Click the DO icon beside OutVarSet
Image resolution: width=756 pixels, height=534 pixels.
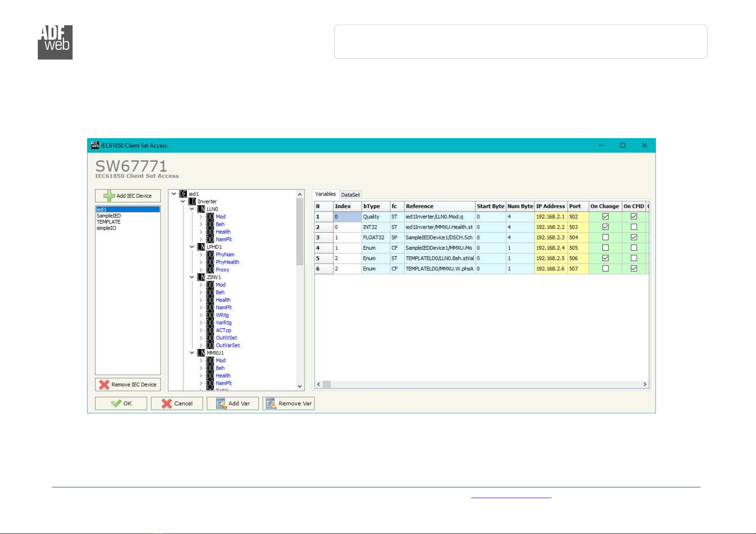tap(210, 346)
